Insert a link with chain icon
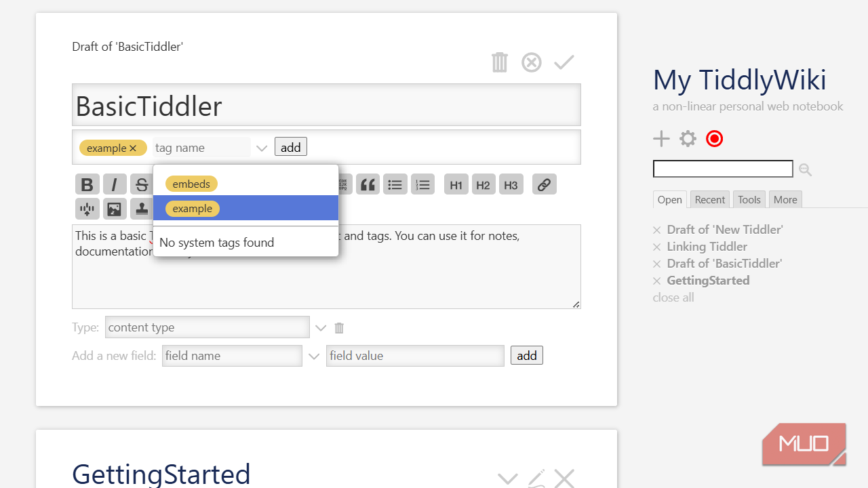The image size is (868, 488). [x=545, y=184]
